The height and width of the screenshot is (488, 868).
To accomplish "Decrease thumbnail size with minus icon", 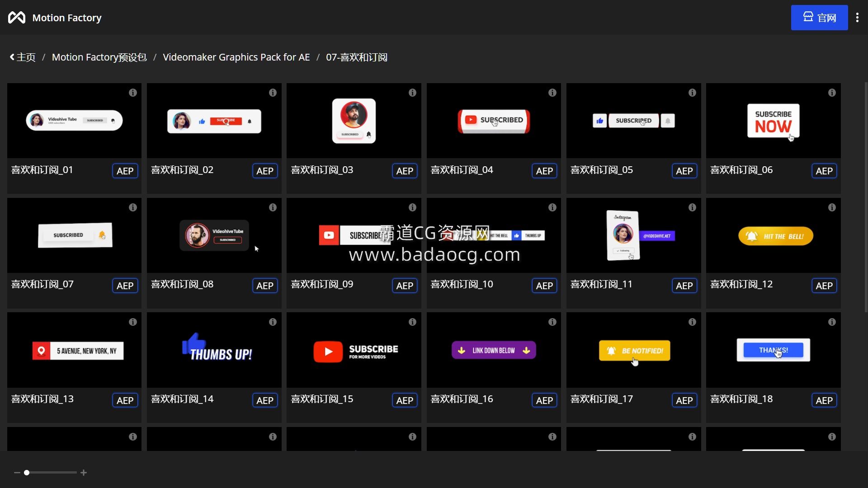I will pyautogui.click(x=17, y=473).
